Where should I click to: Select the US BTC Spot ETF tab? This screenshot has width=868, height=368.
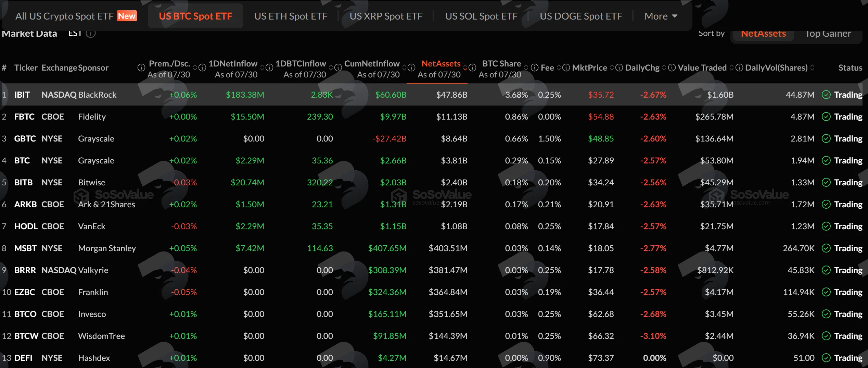pyautogui.click(x=195, y=16)
